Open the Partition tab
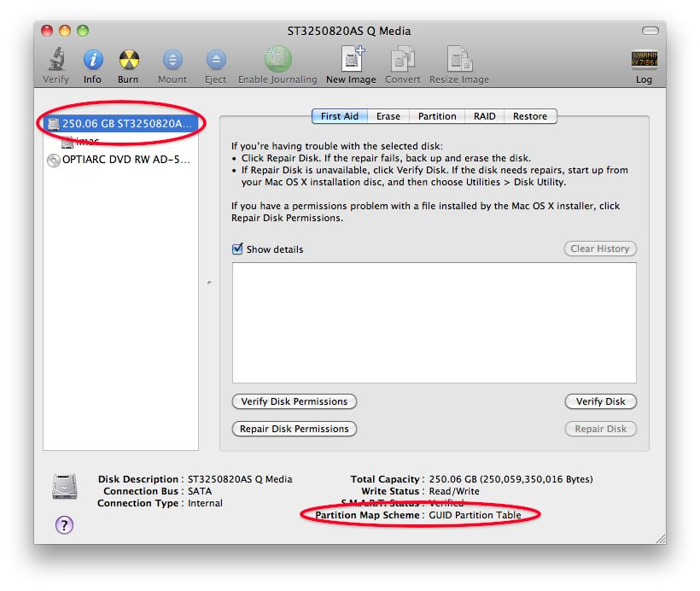The height and width of the screenshot is (591, 700). click(437, 116)
